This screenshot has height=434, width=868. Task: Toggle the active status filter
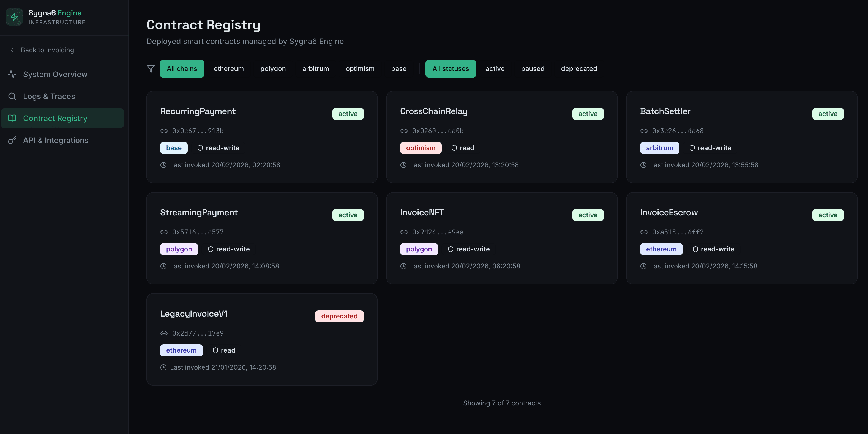click(495, 68)
